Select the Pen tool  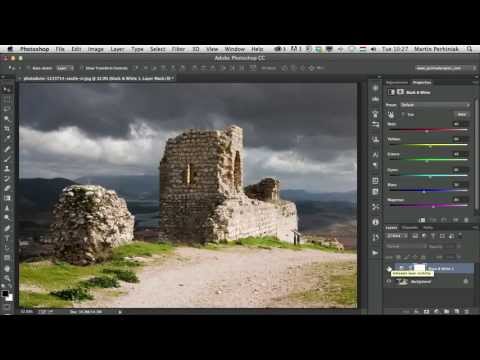point(7,228)
